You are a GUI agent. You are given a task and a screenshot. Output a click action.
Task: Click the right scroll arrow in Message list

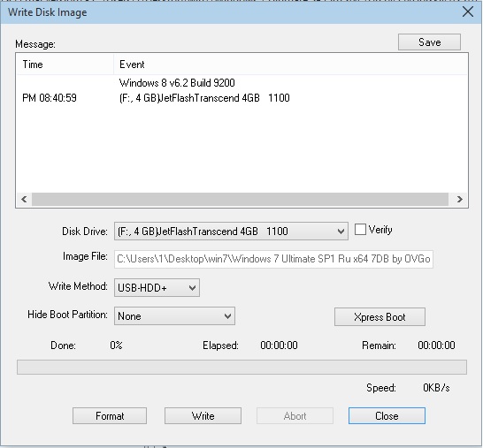point(460,200)
